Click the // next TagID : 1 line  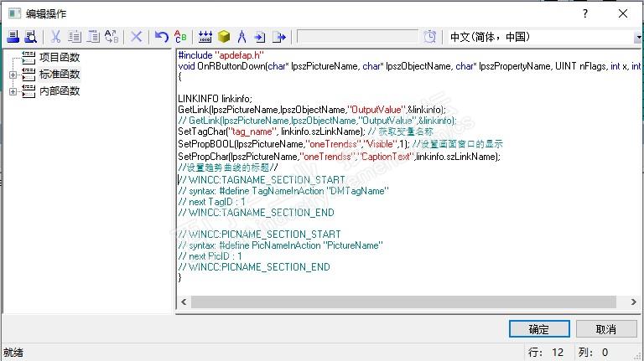211,202
